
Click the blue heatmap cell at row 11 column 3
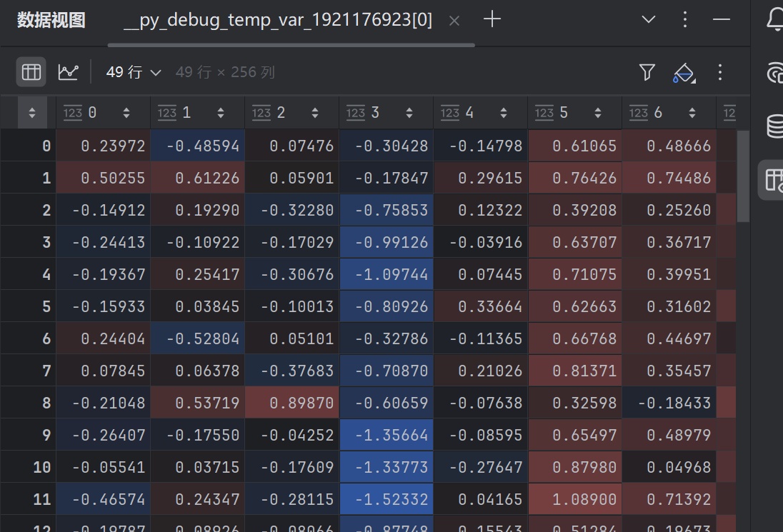click(x=386, y=499)
